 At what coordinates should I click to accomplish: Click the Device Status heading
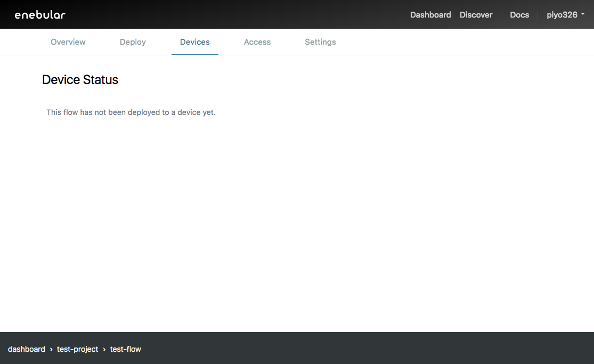80,80
